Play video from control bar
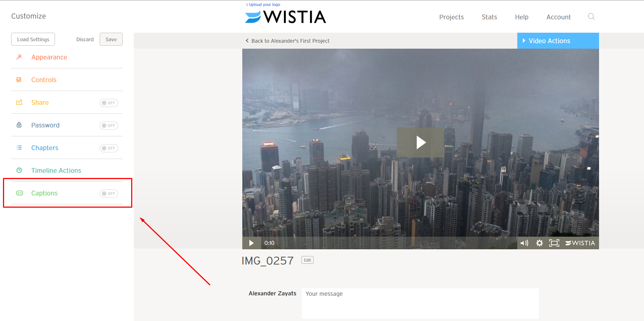The height and width of the screenshot is (321, 644). click(x=251, y=243)
